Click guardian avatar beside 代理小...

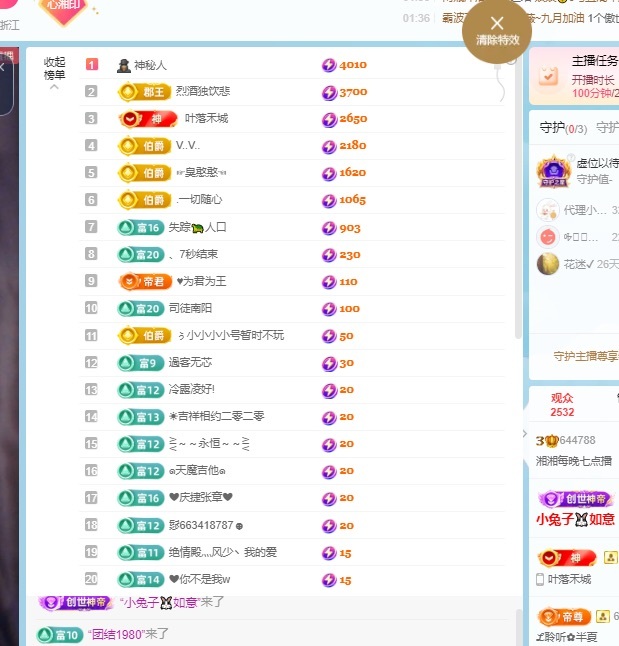(548, 210)
